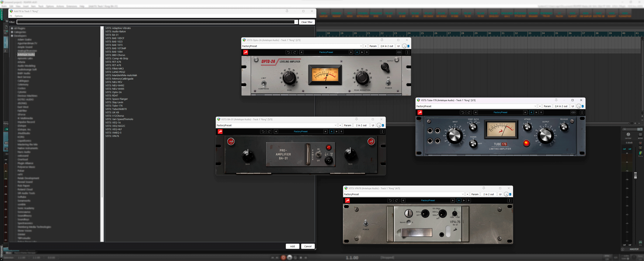Go to next preset in Tube-176 plugin
Screen dimensions: 644x261
pyautogui.click(x=525, y=112)
